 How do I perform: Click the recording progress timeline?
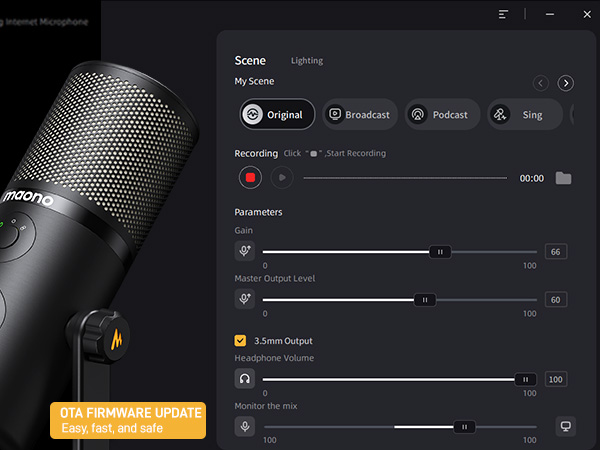[x=405, y=178]
